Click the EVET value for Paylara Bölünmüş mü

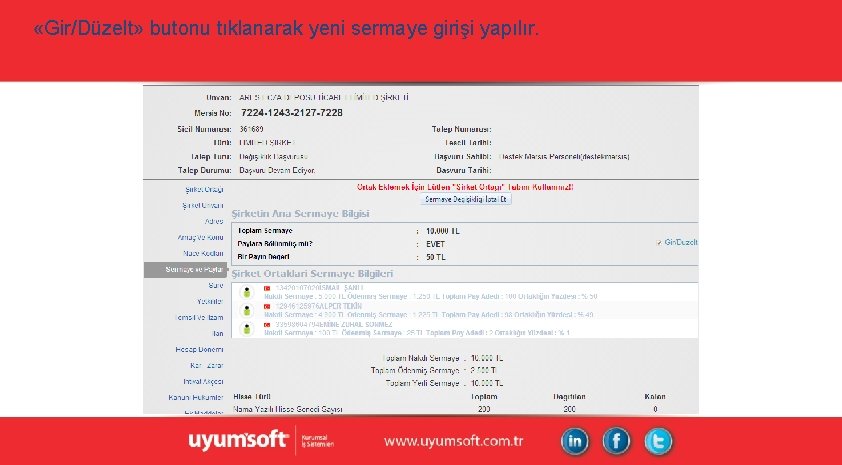point(435,244)
